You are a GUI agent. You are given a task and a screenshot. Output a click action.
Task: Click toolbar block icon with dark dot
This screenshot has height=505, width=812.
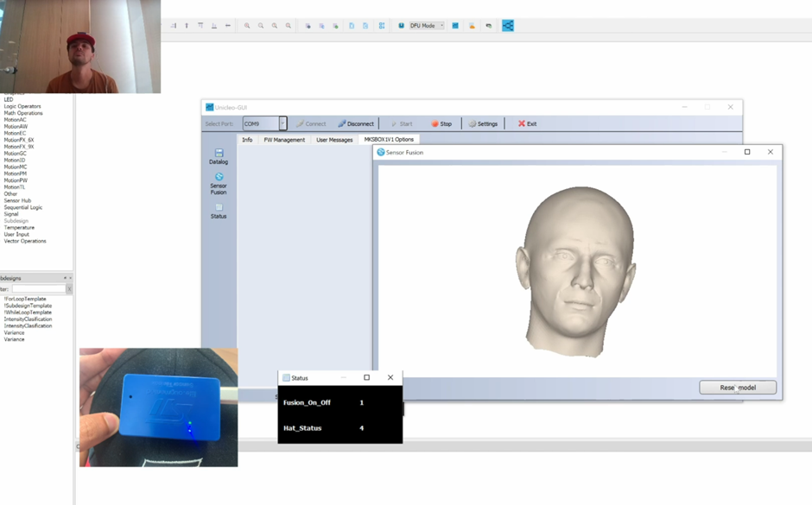point(308,25)
